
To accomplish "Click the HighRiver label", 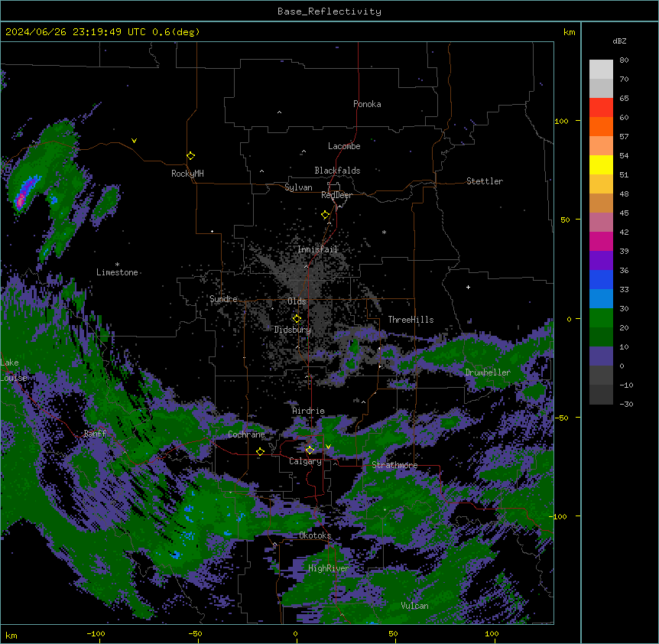I will point(328,568).
